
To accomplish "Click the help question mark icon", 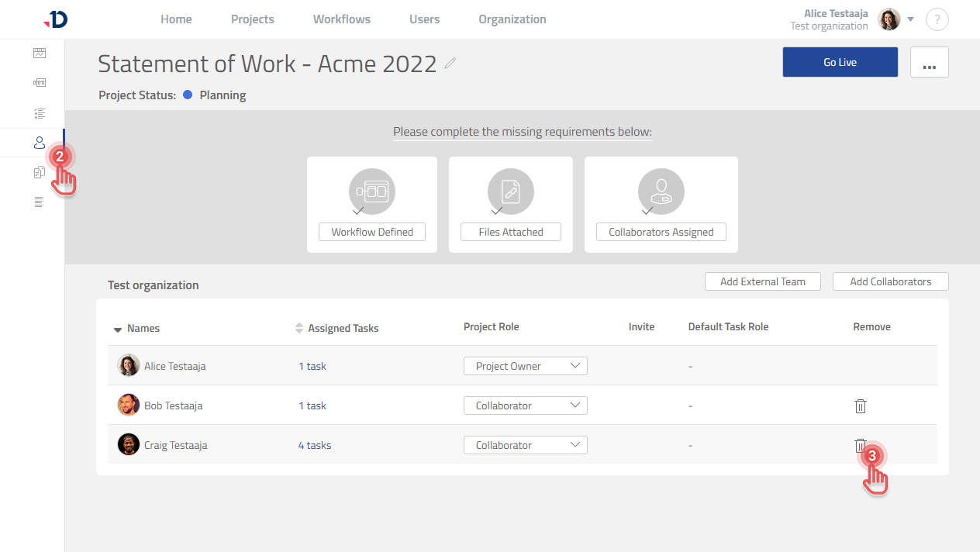I will (x=937, y=20).
